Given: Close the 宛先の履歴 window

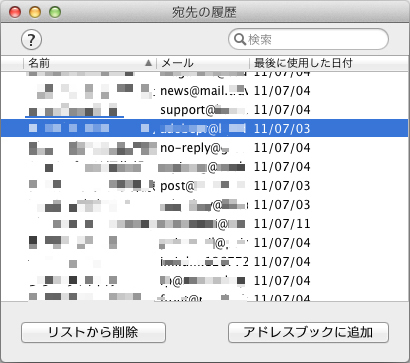Looking at the screenshot, I should point(15,12).
